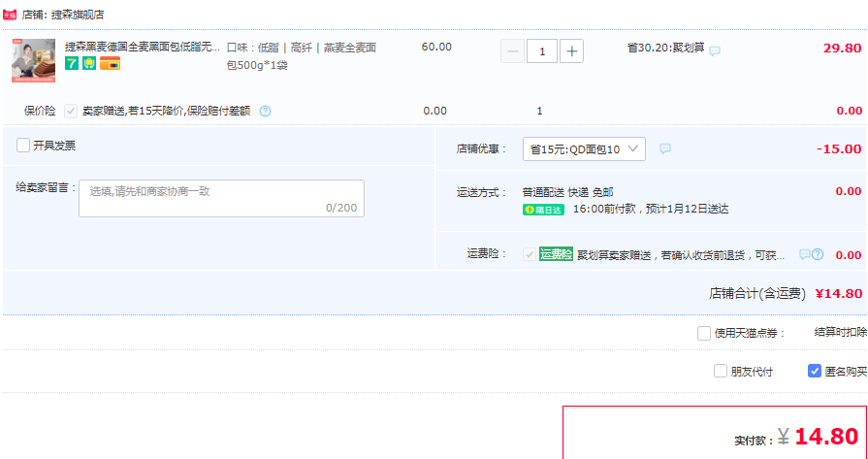Click the green 隔日达 delivery badge
This screenshot has width=868, height=459.
click(x=543, y=210)
